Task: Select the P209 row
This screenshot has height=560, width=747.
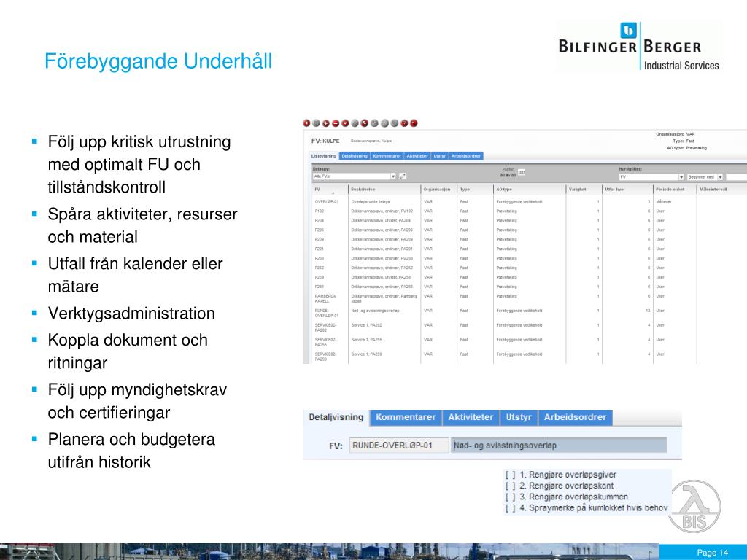Action: [x=529, y=239]
